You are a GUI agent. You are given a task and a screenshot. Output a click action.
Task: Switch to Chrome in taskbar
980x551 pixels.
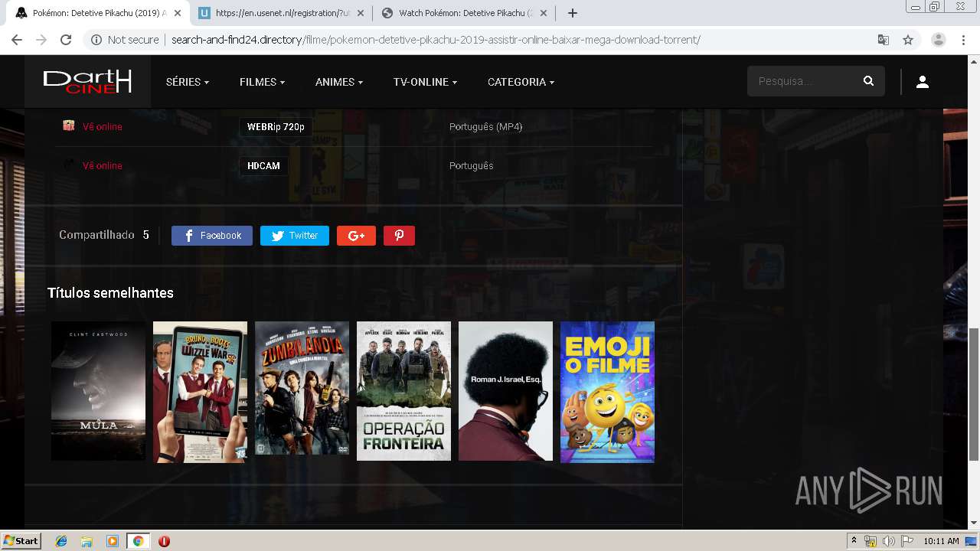coord(138,541)
